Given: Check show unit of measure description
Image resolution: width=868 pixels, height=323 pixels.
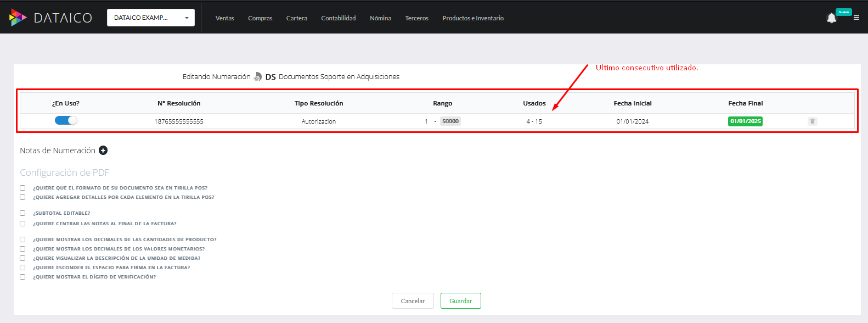Looking at the screenshot, I should (22, 258).
